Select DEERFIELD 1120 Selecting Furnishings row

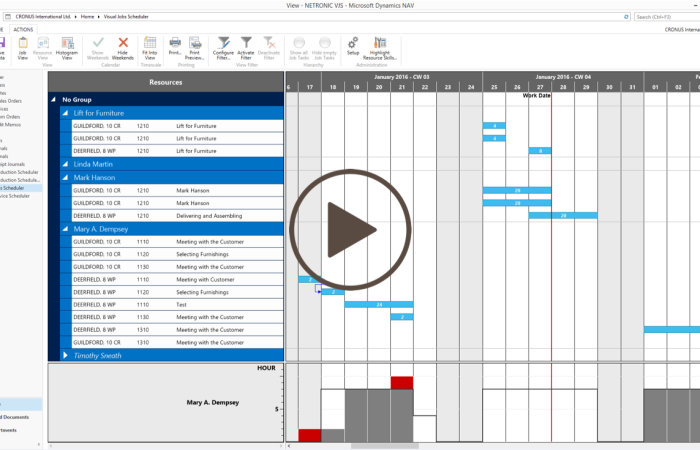click(178, 292)
